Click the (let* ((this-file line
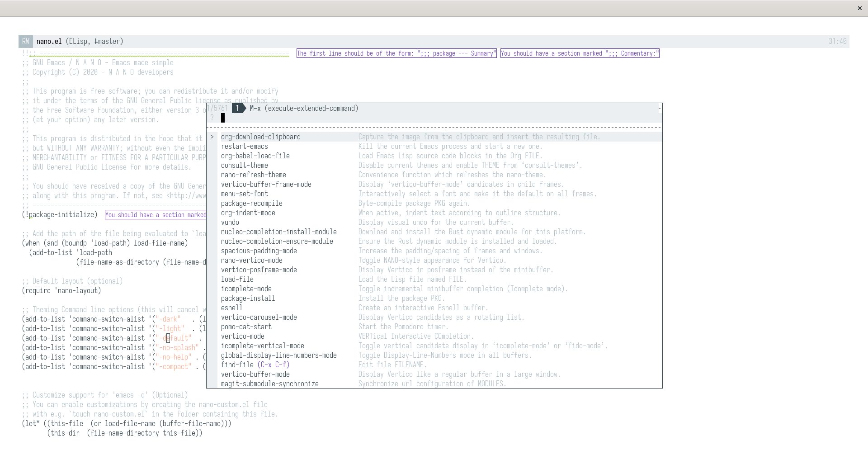868x474 pixels. point(127,424)
